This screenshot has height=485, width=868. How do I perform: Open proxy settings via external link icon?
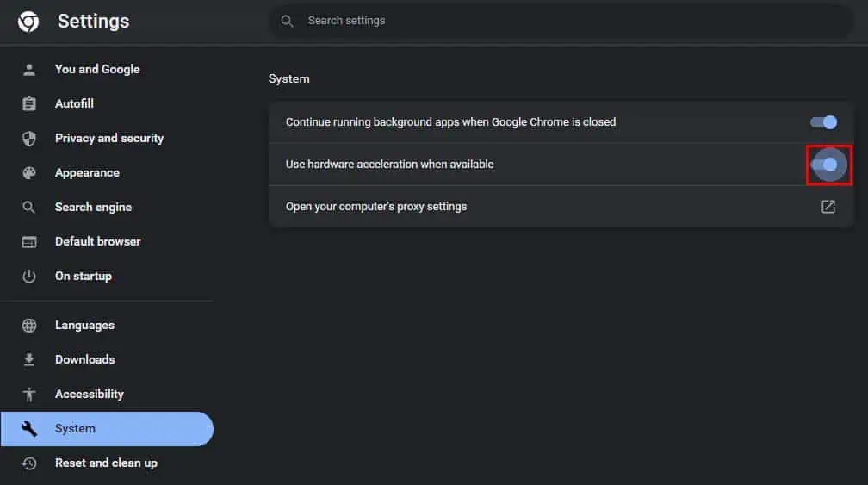click(828, 207)
